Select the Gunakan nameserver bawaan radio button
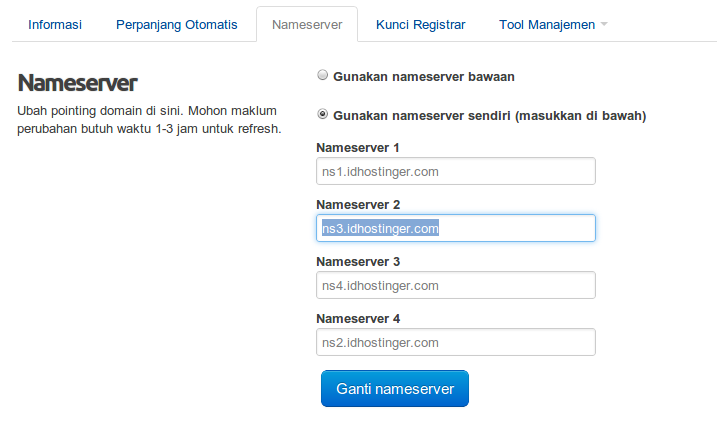The width and height of the screenshot is (717, 443). point(322,75)
